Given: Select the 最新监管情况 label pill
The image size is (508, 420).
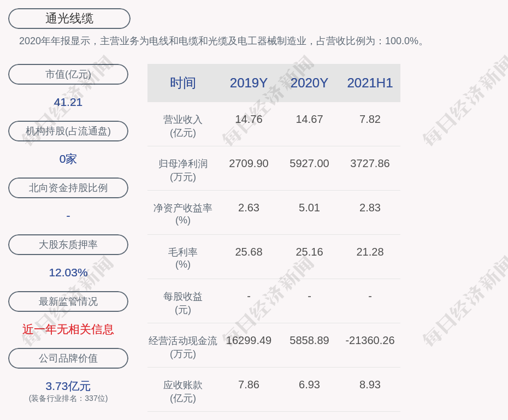Looking at the screenshot, I should click(68, 301).
